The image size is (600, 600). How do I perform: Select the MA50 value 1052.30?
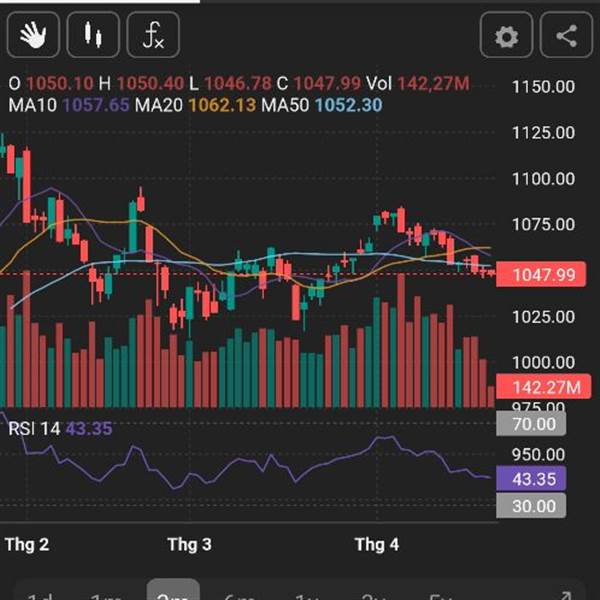[x=349, y=105]
